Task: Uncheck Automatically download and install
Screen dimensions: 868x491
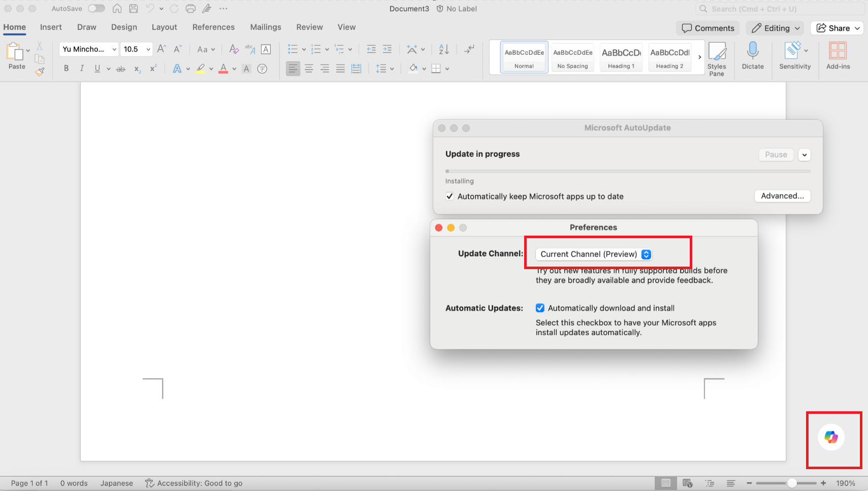Action: coord(540,308)
